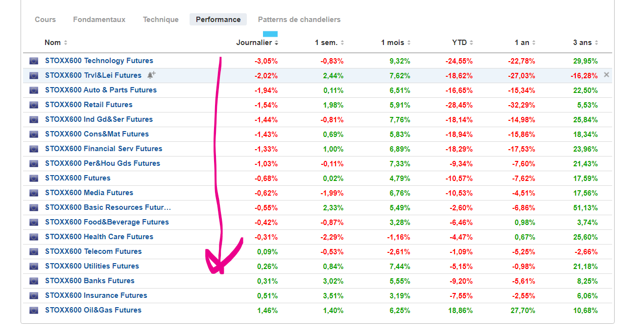Viewport: 644px width, 336px height.
Task: Click Oil&Gas YTD value 18,86%
Action: coord(461,311)
